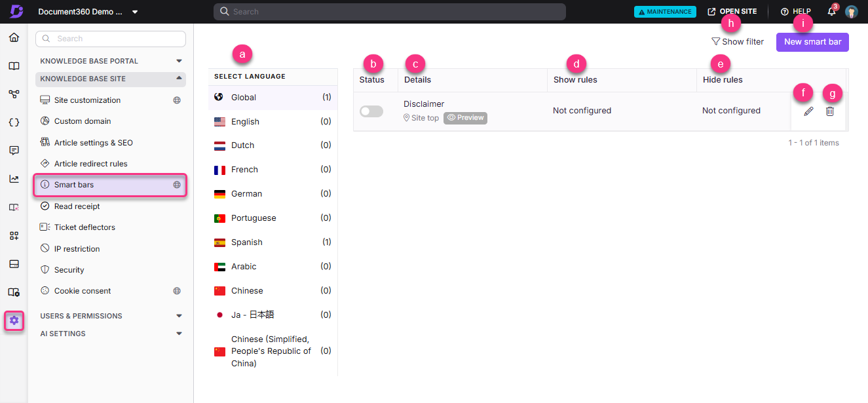Click the New smart bar button
The height and width of the screenshot is (403, 868).
(812, 41)
